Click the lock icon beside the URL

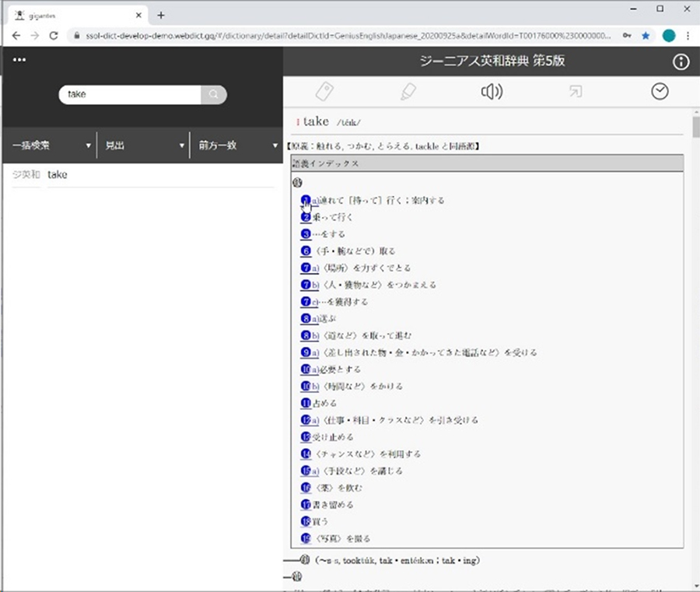[77, 36]
